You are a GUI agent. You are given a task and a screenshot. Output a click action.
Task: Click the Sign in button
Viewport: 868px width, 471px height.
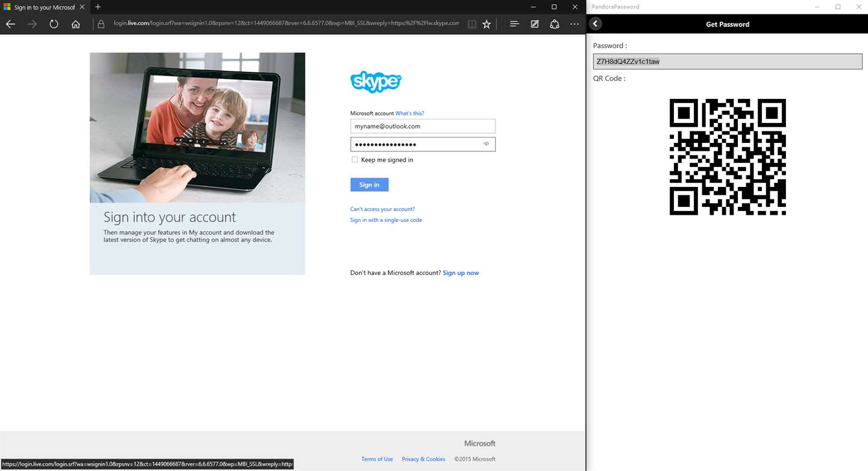(370, 185)
